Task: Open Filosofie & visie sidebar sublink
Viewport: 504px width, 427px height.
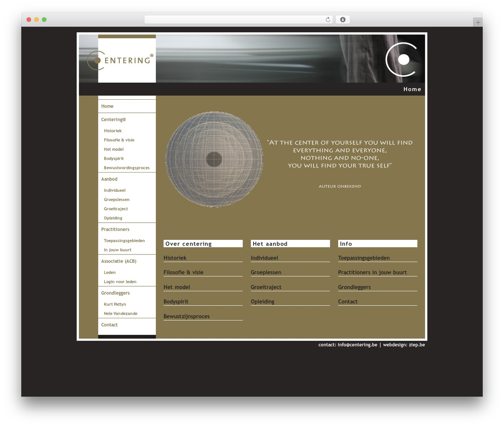Action: (x=119, y=140)
